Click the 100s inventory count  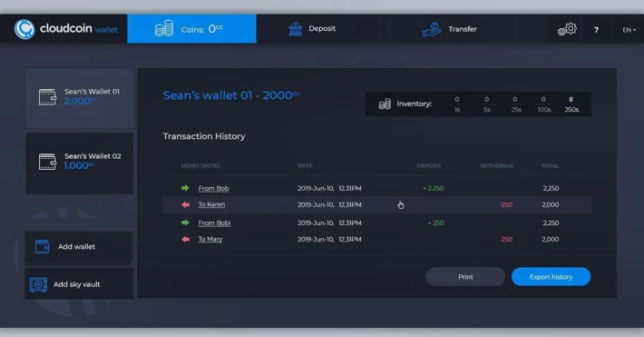543,99
